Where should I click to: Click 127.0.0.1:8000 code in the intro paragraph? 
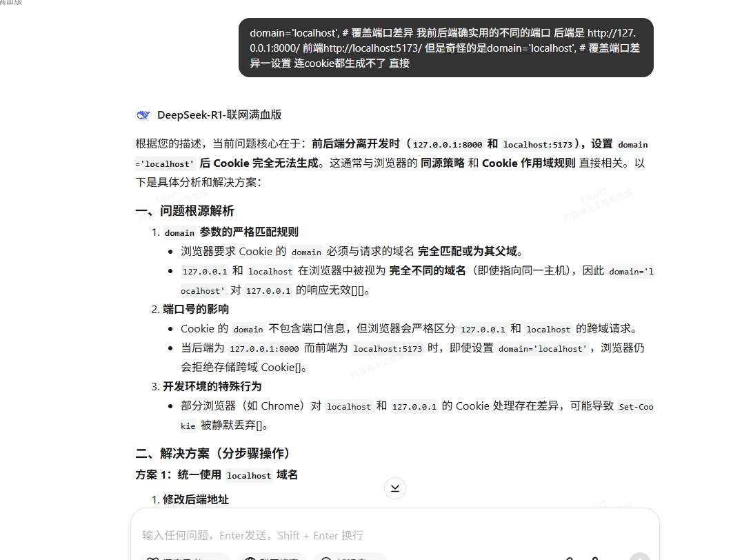448,144
